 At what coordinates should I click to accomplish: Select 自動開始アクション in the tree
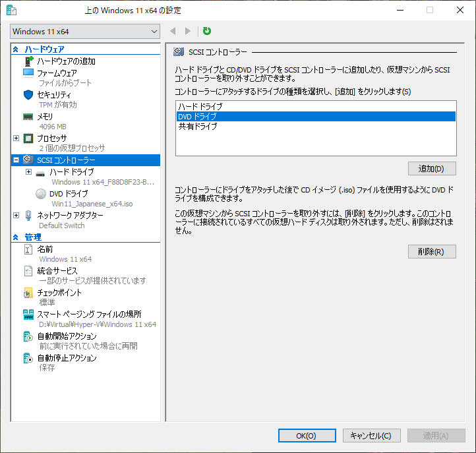(67, 336)
